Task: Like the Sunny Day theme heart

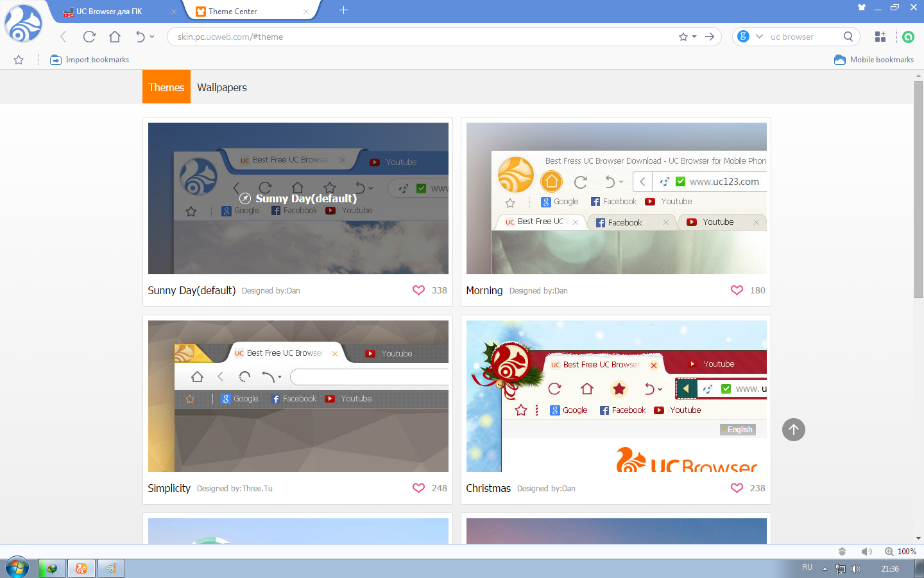Action: coord(418,290)
